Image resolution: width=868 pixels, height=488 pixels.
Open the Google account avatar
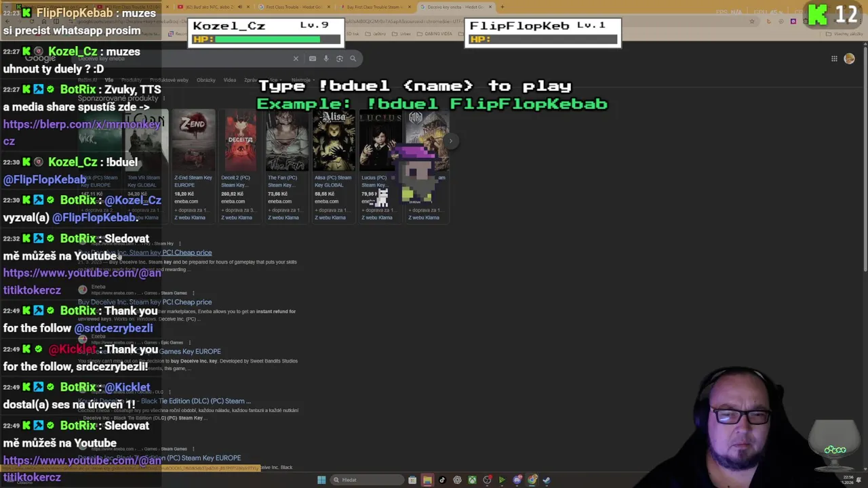(x=849, y=58)
